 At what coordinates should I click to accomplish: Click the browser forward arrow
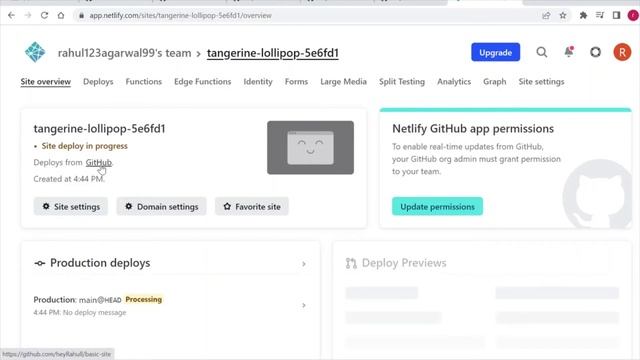pos(28,16)
